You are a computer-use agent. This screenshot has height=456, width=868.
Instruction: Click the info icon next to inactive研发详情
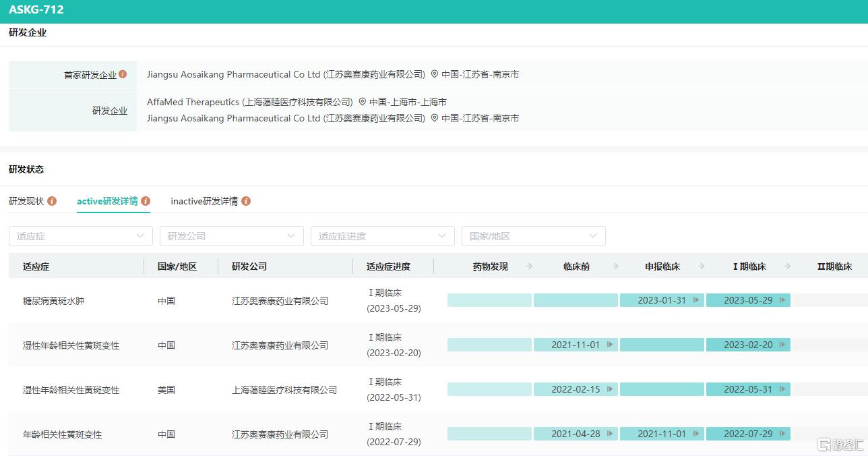[x=246, y=201]
